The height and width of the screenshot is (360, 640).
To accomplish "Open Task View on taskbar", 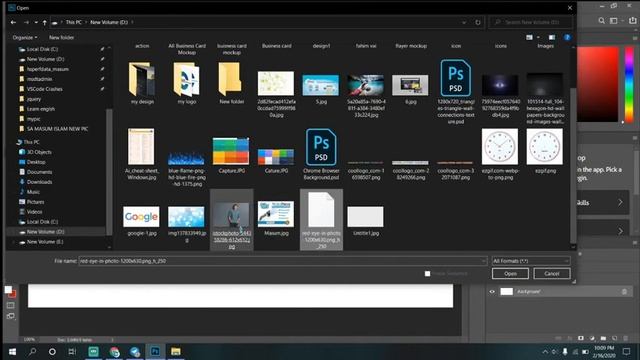I will point(72,351).
